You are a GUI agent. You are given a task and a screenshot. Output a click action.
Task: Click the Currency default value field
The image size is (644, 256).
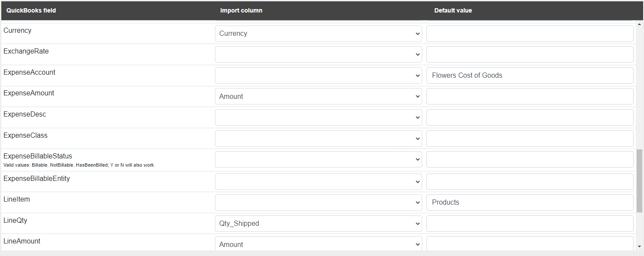pos(530,34)
